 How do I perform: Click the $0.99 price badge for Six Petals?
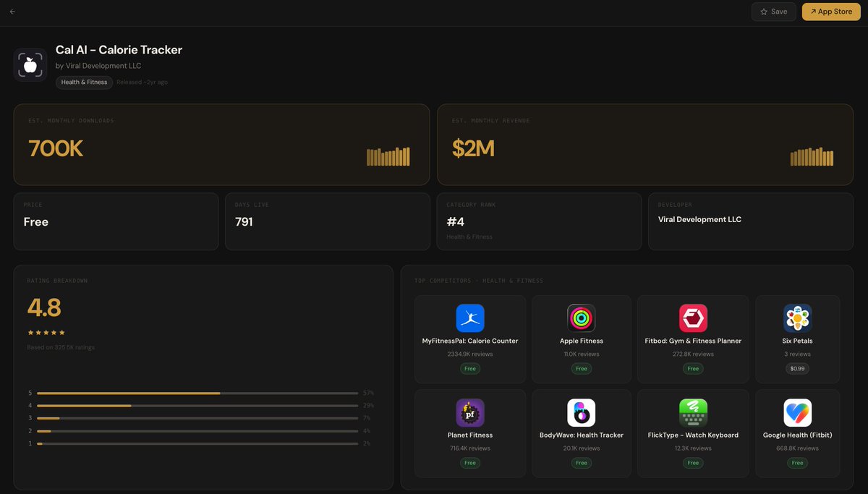[x=798, y=369]
